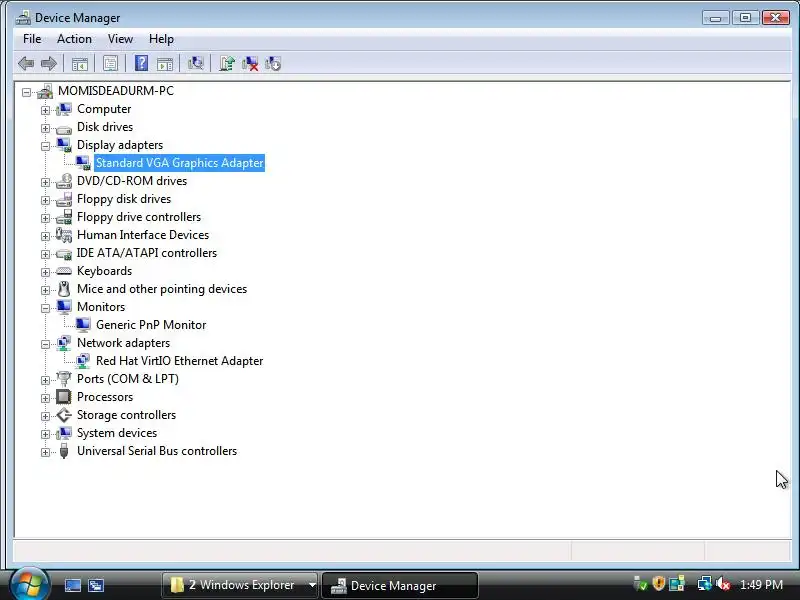Toggle the show/hide console tree icon
This screenshot has height=600, width=800.
80,64
